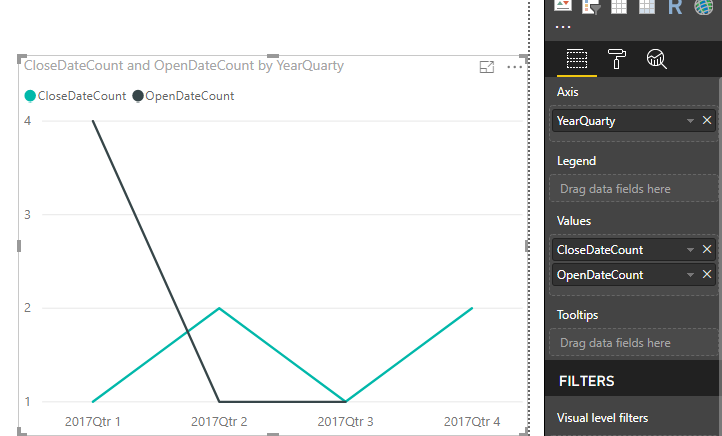Click the Values section label
This screenshot has width=722, height=436.
coord(574,221)
